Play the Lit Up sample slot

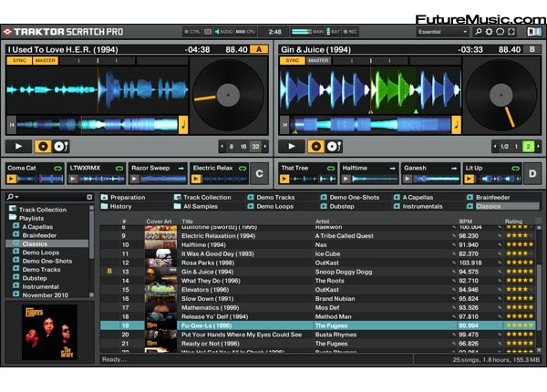(x=469, y=179)
